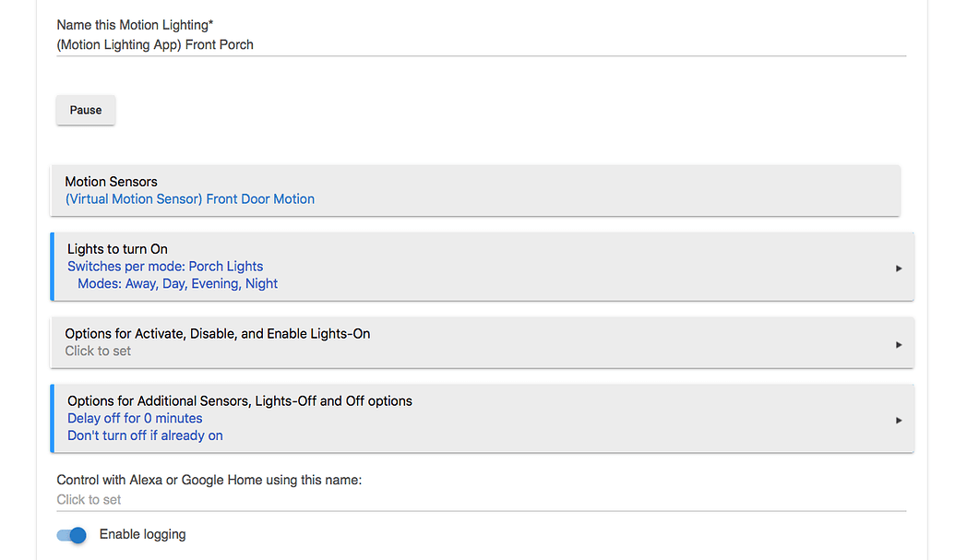Click the arrow on Lights-Off options panel
955x560 pixels.
[x=898, y=420]
